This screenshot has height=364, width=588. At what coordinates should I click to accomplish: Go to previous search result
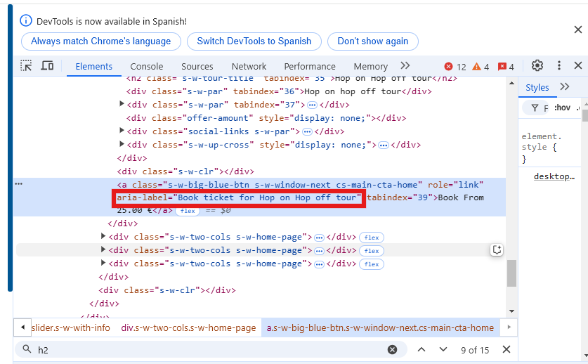click(422, 350)
